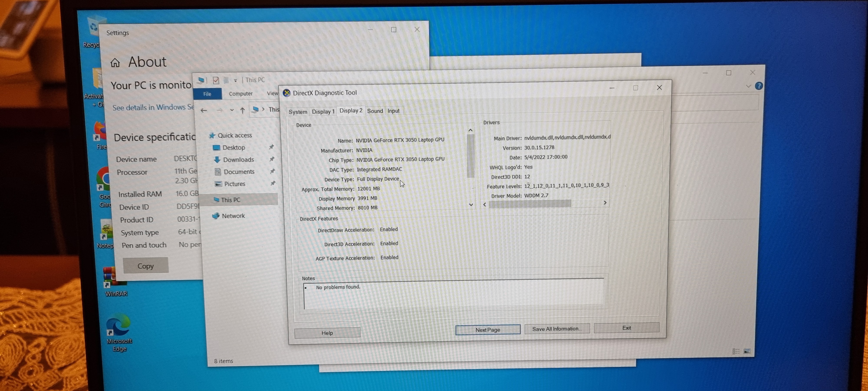Click the up directory arrow
This screenshot has height=391, width=868.
click(242, 110)
